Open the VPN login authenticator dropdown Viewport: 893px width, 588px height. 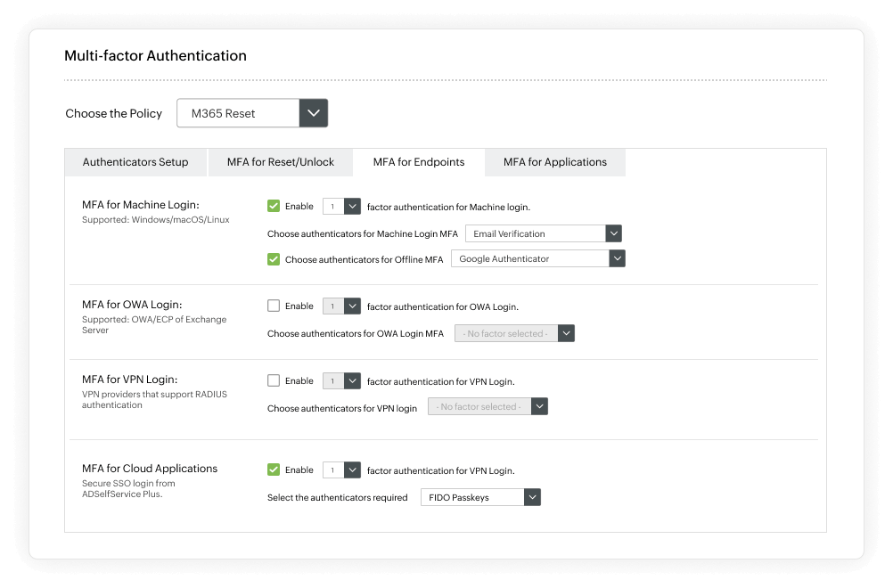[x=537, y=405]
